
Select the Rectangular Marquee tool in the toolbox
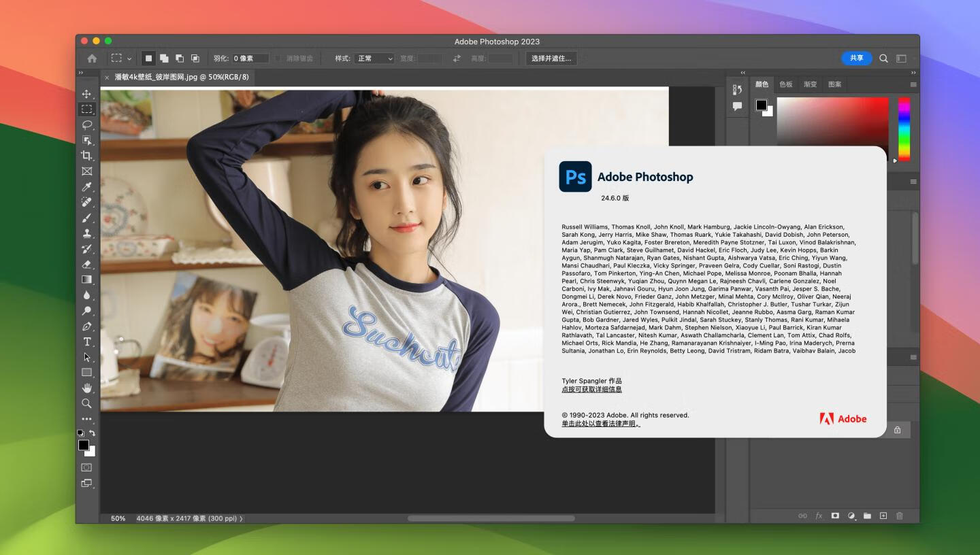[x=86, y=109]
